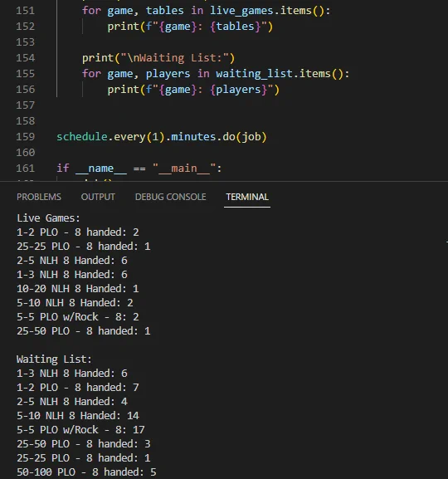Click terminal line '1-2 PLO - 8 handed: 7'
The height and width of the screenshot is (479, 448).
(77, 388)
